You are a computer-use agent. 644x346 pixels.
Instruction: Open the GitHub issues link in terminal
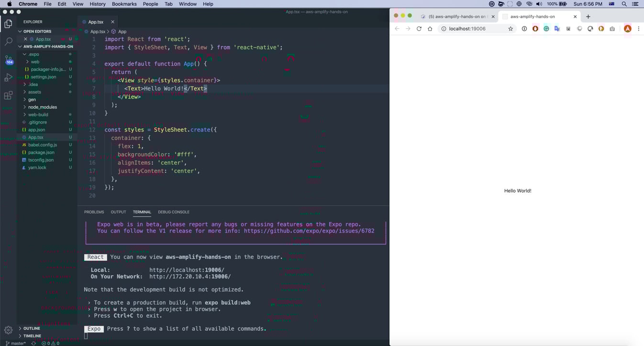309,231
